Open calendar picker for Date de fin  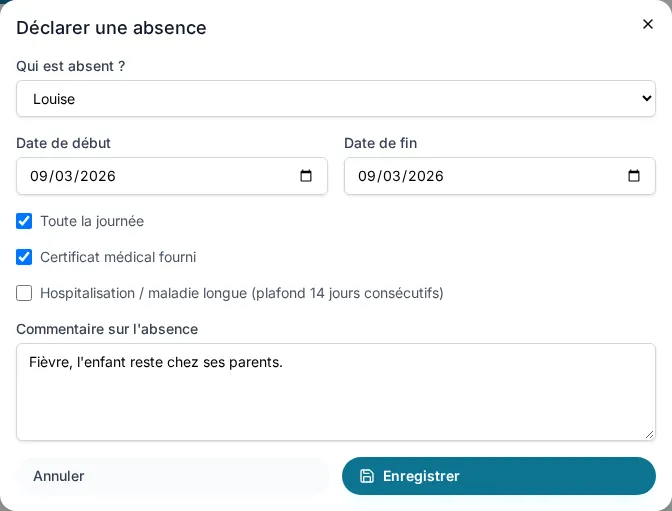click(x=633, y=176)
